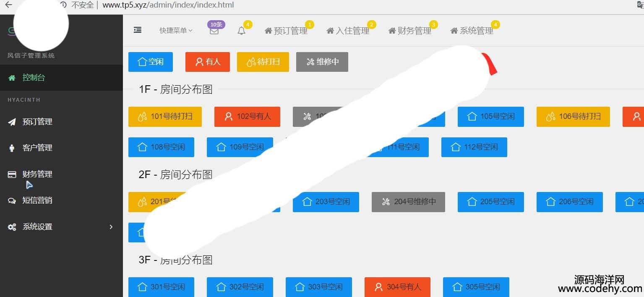Click the home icon beside 控制台
This screenshot has height=297, width=644.
[x=12, y=78]
